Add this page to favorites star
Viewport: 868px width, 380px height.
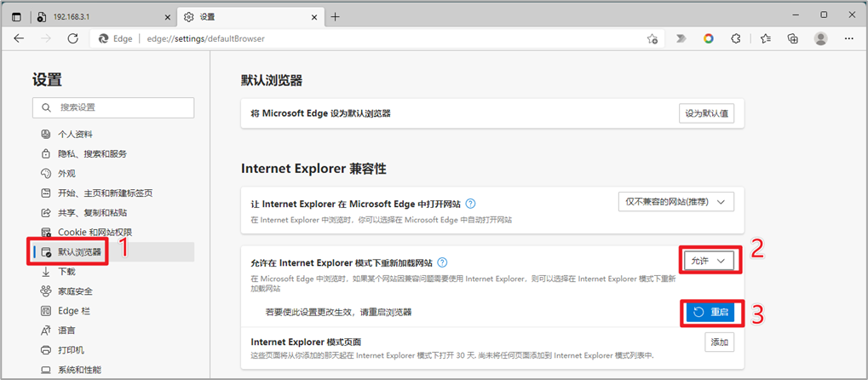click(x=652, y=38)
